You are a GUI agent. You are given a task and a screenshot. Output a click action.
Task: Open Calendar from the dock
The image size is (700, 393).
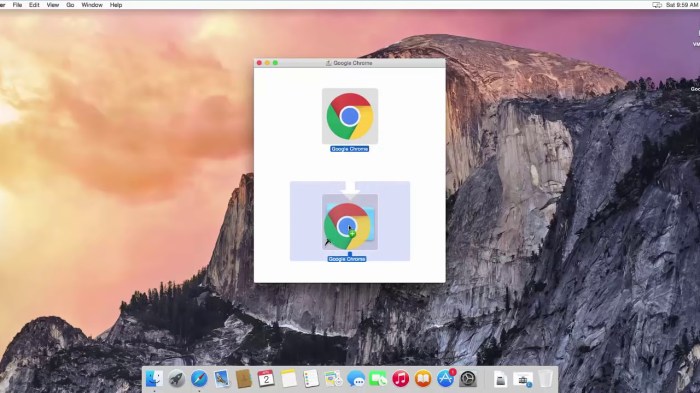pyautogui.click(x=266, y=379)
